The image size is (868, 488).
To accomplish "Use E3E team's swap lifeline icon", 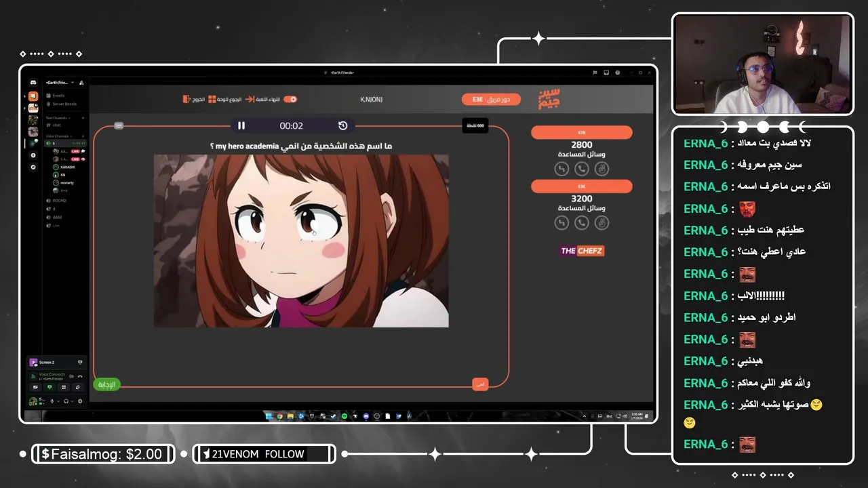I will [x=561, y=222].
